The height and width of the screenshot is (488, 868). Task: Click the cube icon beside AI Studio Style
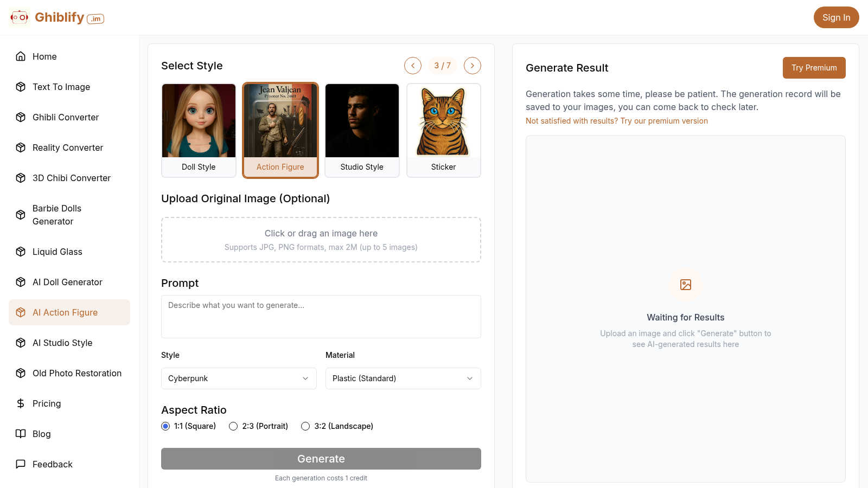[x=21, y=343]
